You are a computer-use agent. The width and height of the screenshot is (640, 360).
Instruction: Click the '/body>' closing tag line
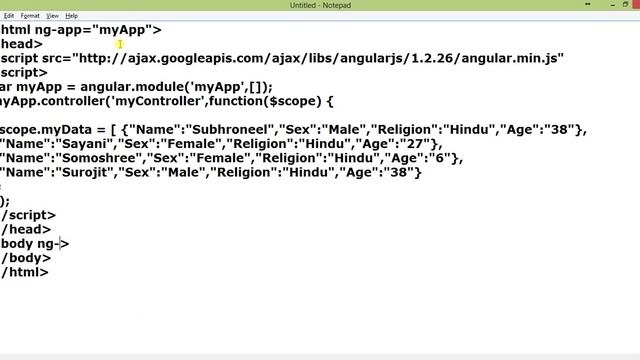pos(26,258)
